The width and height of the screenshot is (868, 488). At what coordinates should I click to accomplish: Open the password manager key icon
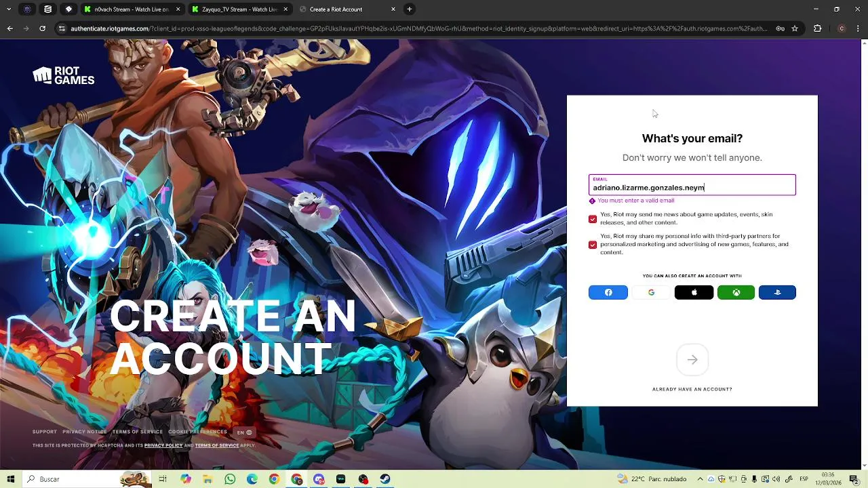point(781,28)
